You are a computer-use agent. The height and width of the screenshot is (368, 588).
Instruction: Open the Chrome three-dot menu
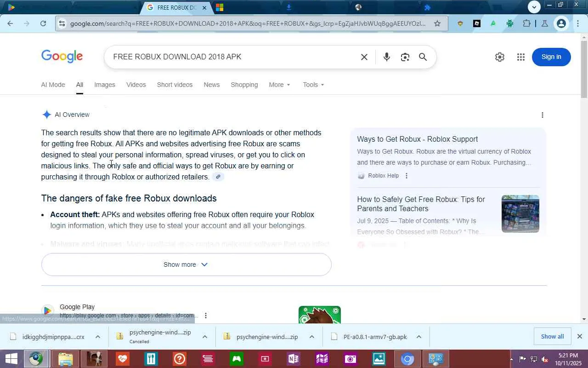[x=578, y=23]
